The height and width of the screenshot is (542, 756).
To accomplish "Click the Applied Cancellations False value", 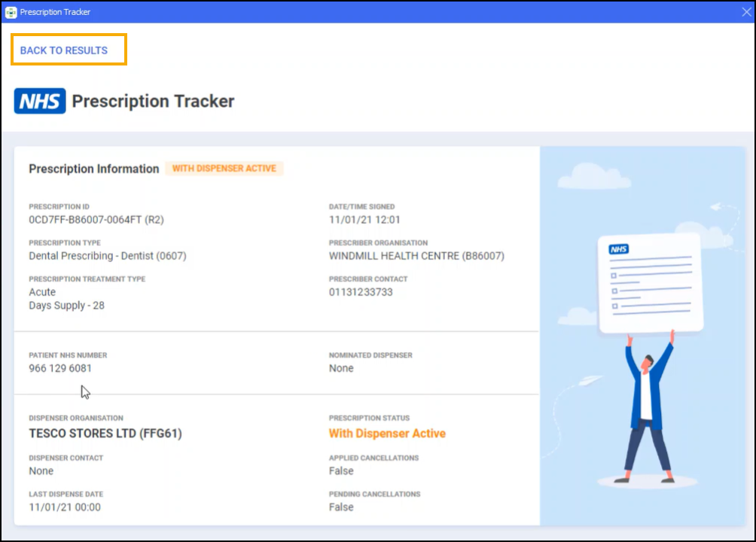I will 341,471.
